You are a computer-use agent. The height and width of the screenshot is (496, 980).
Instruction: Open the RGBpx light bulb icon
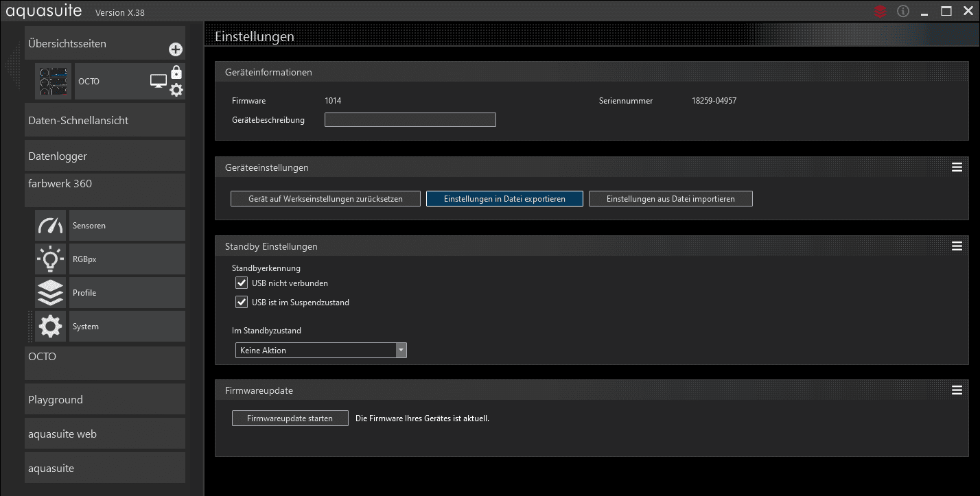[x=51, y=259]
